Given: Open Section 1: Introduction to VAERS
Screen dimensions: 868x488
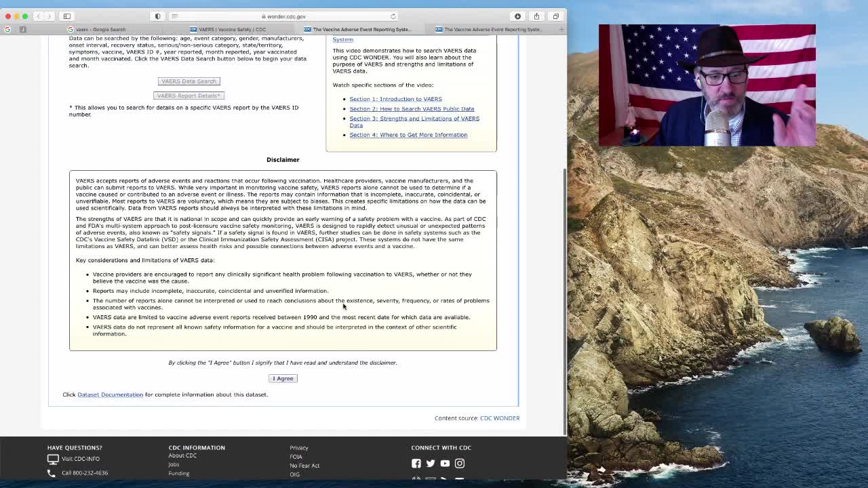Looking at the screenshot, I should (395, 99).
